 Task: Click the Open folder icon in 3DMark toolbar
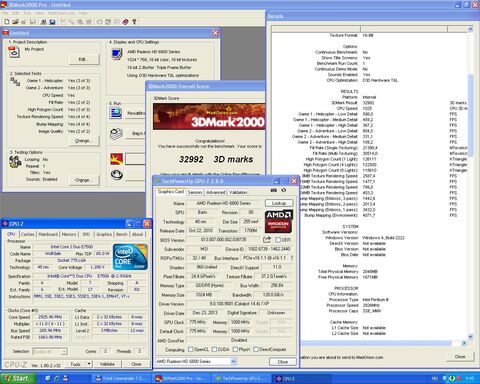(x=15, y=22)
